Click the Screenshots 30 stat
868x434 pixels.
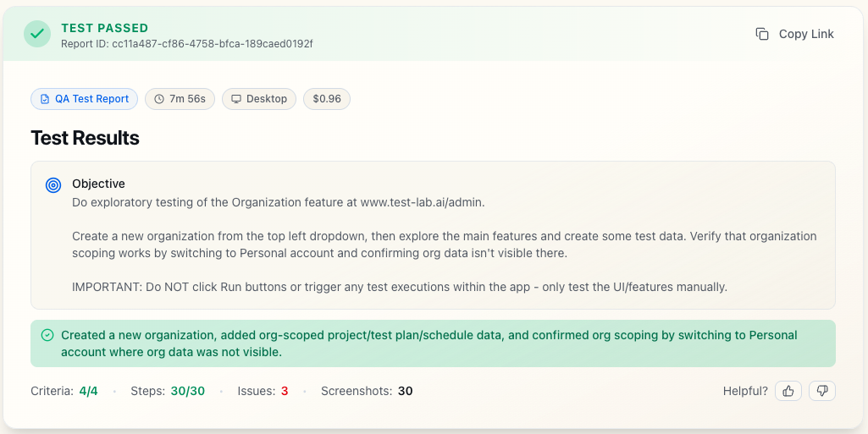[x=367, y=391]
